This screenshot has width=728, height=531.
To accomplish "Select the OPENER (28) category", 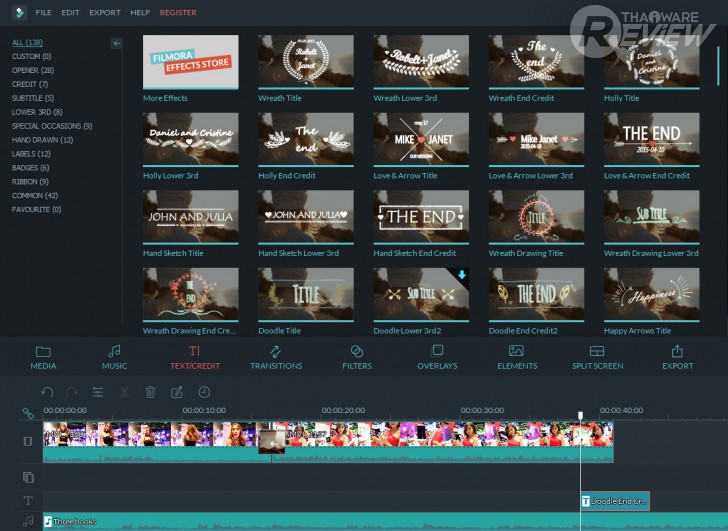I will click(33, 70).
